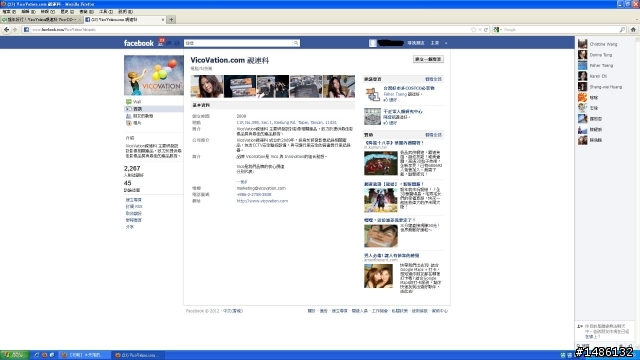Open the Firefox home page icon
Viewport: 640px width, 360px height.
pyautogui.click(x=633, y=29)
